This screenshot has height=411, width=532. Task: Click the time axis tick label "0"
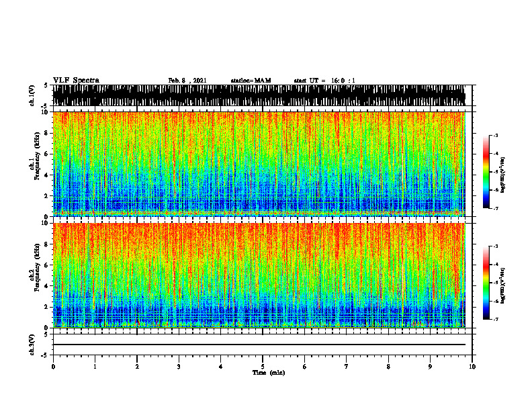pyautogui.click(x=53, y=367)
